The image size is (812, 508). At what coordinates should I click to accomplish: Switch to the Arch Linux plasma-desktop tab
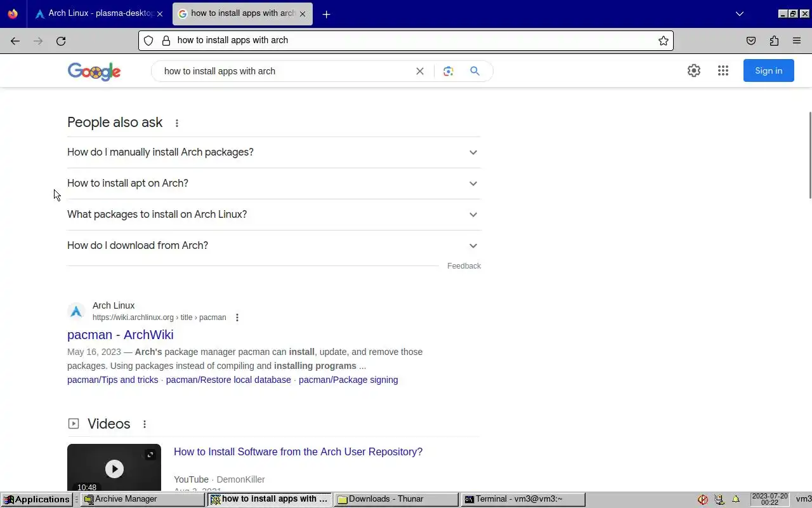96,13
